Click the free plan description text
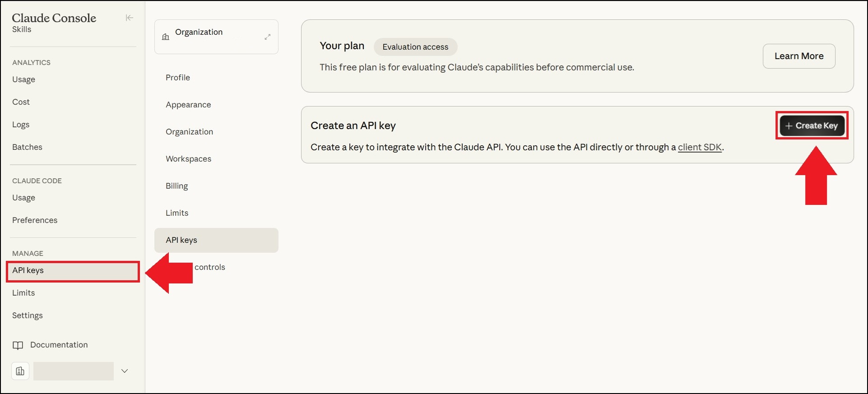868x394 pixels. [x=477, y=67]
